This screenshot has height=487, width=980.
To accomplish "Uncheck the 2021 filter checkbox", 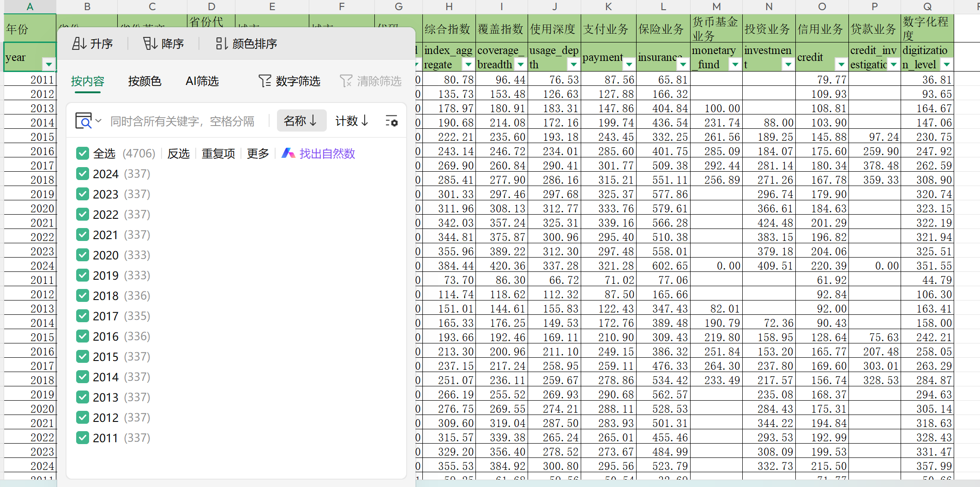I will pyautogui.click(x=83, y=234).
